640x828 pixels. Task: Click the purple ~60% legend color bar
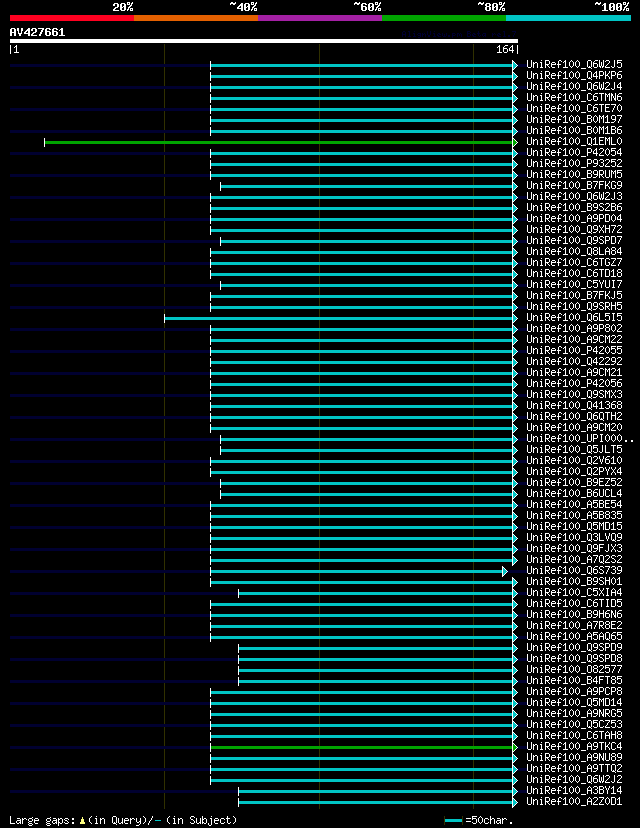320,18
